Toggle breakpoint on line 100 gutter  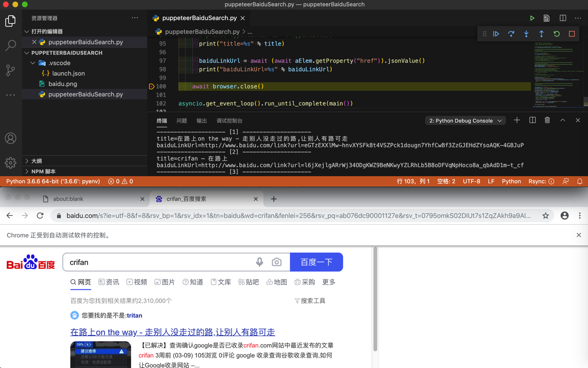tap(151, 86)
